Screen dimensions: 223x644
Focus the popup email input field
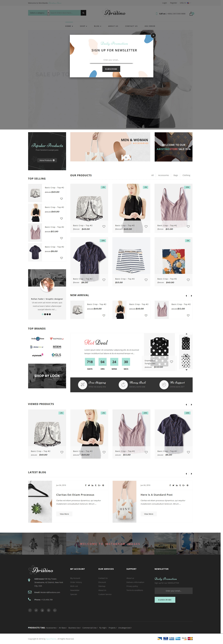pos(111,60)
